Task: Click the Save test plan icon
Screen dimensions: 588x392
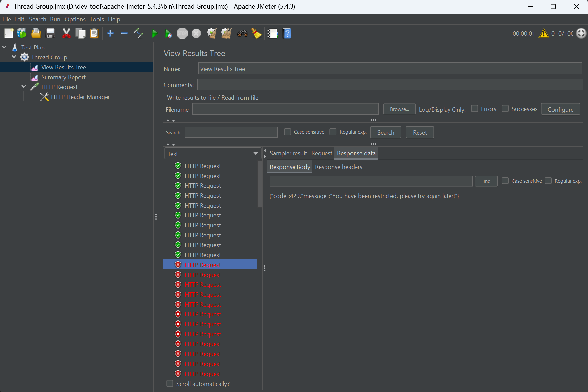Action: tap(50, 33)
